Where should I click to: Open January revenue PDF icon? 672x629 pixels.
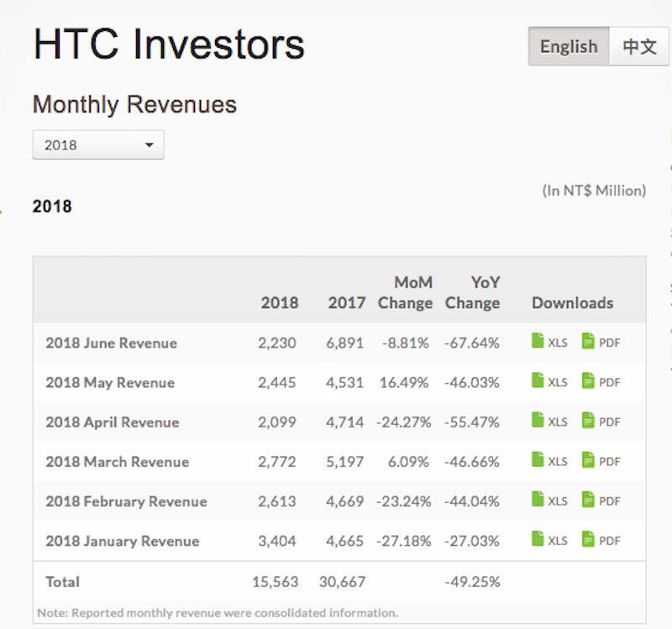click(x=588, y=538)
